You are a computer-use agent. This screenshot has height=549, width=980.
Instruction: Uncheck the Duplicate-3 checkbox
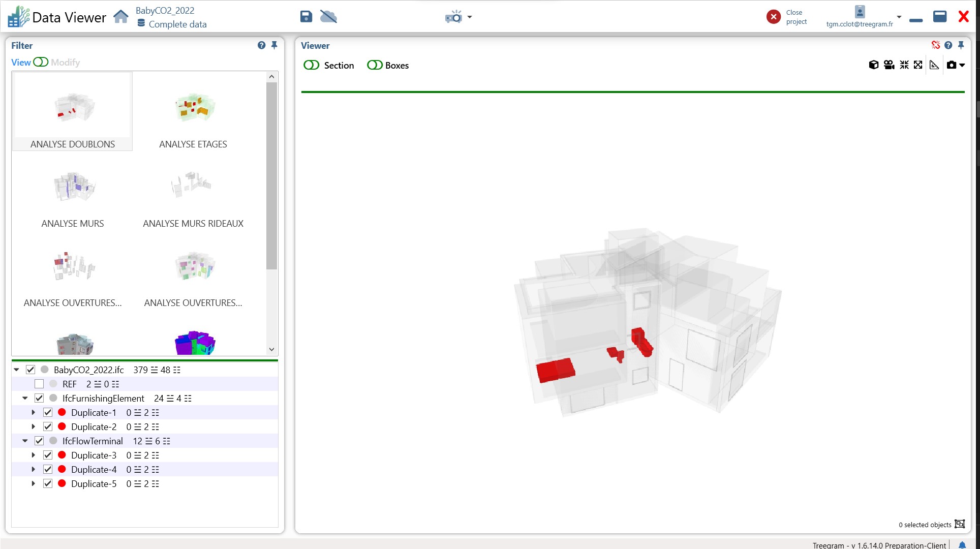pyautogui.click(x=48, y=455)
